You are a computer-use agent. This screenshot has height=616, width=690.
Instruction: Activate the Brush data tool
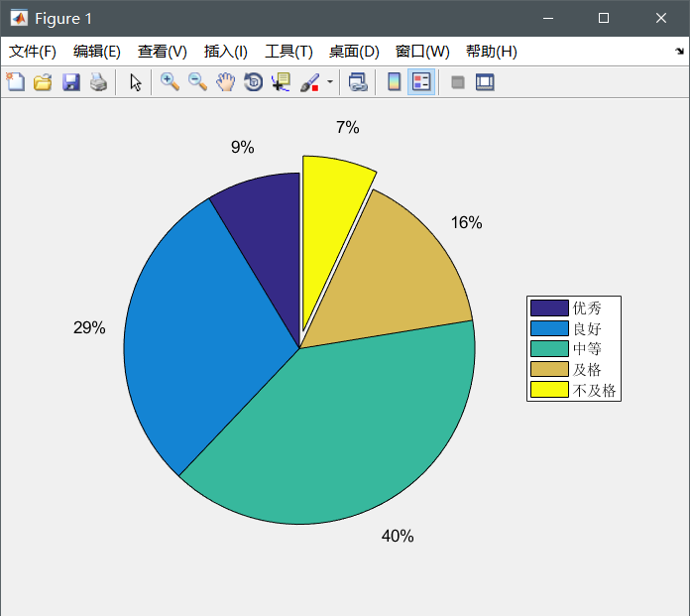click(309, 82)
